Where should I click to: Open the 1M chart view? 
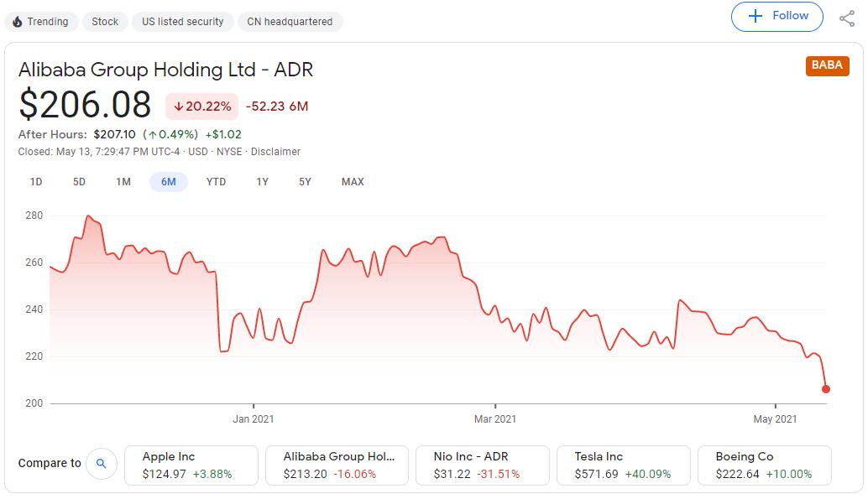(123, 181)
